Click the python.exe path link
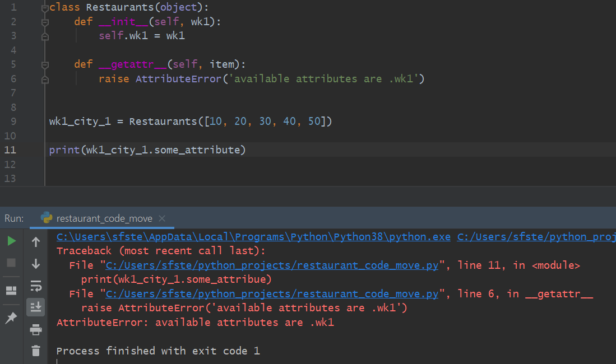616x364 pixels. (253, 237)
